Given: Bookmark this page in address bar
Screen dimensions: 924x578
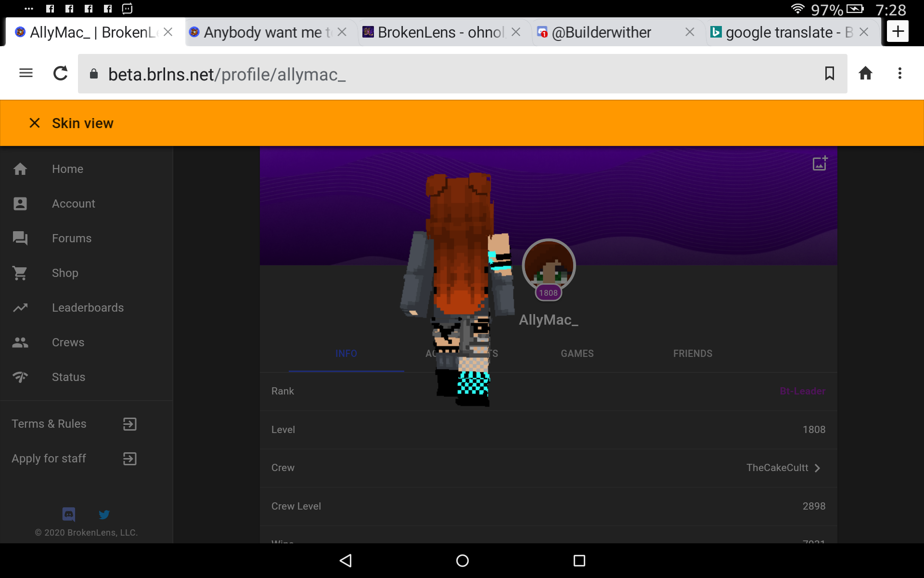Looking at the screenshot, I should pos(829,73).
